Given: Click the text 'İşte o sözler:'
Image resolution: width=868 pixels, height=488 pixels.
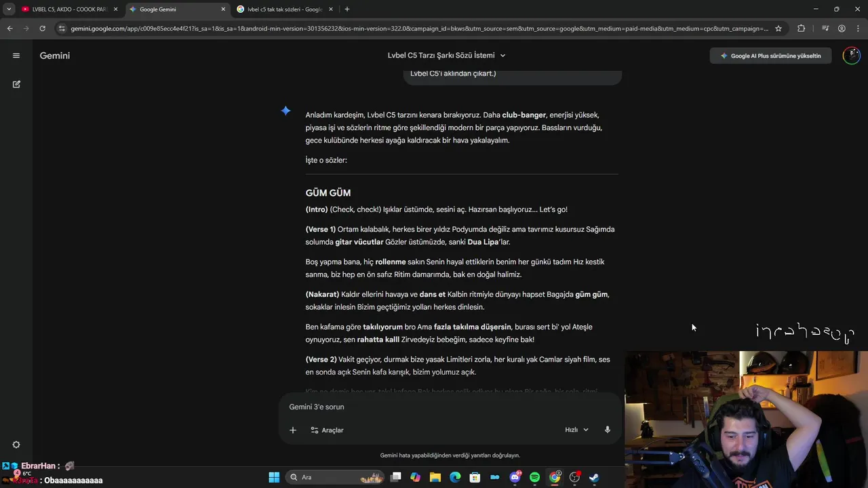Looking at the screenshot, I should coord(326,160).
